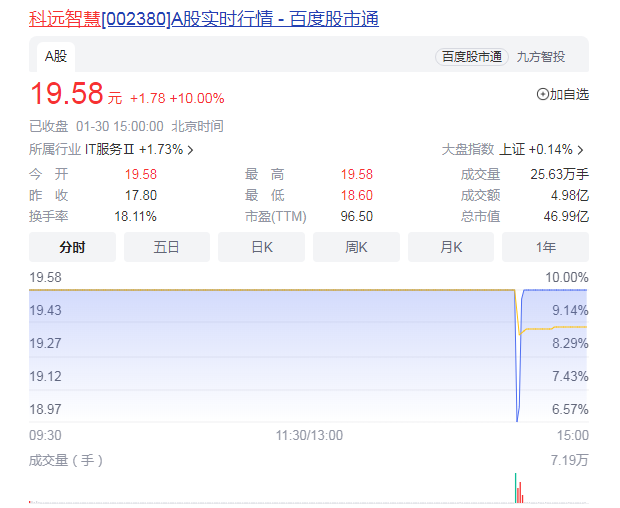Click the 今开 opening price value
The image size is (620, 508).
pyautogui.click(x=141, y=174)
